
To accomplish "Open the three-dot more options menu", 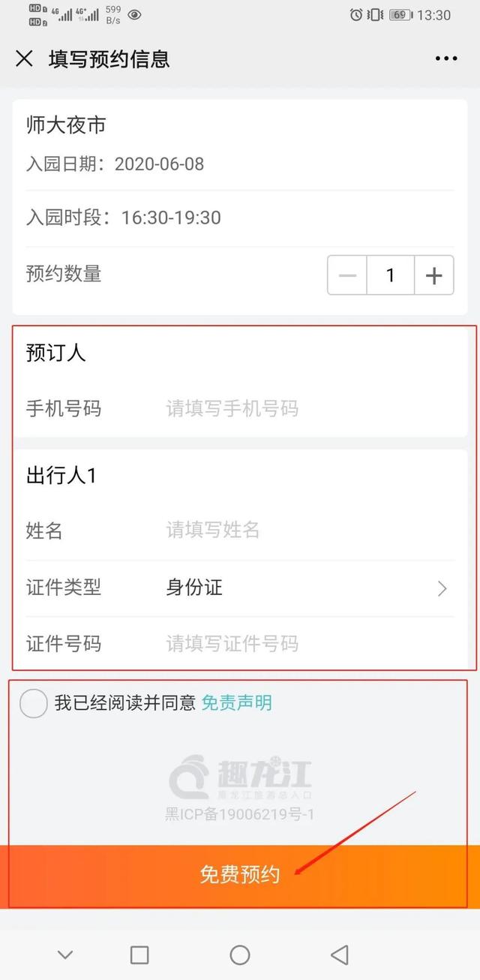I will point(445,59).
